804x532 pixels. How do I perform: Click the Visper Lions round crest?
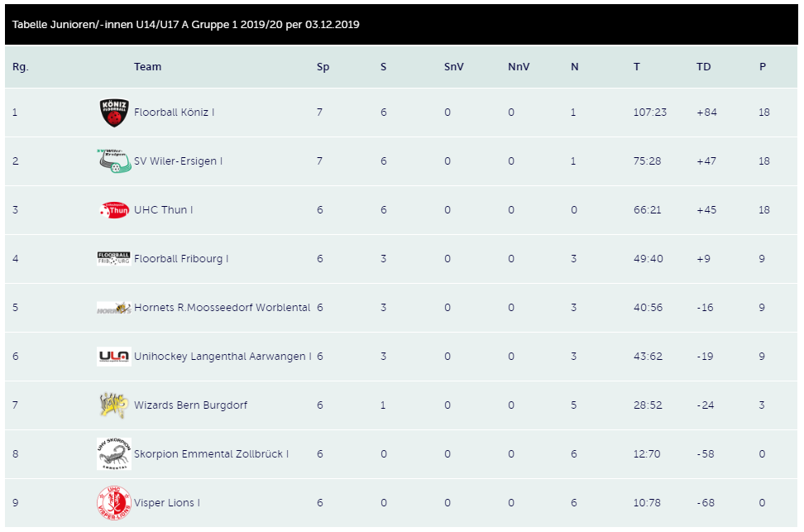coord(114,503)
